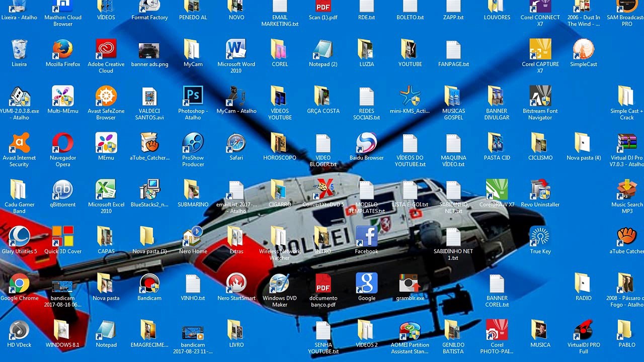The image size is (644, 362).
Task: Open the PASTA CID folder
Action: click(x=497, y=143)
